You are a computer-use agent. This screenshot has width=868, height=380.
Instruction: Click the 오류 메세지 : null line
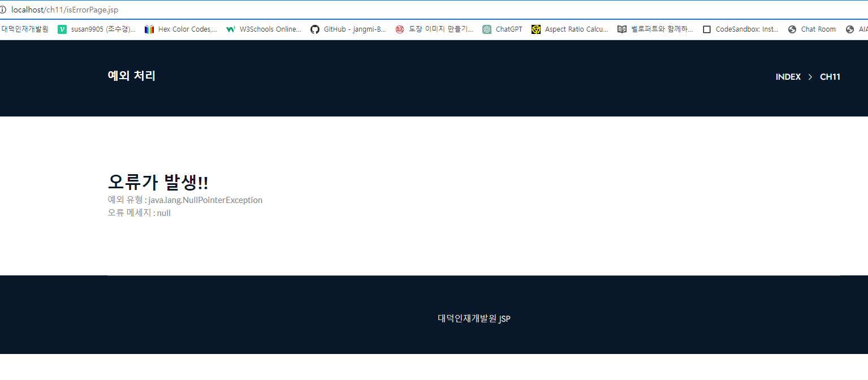point(139,213)
